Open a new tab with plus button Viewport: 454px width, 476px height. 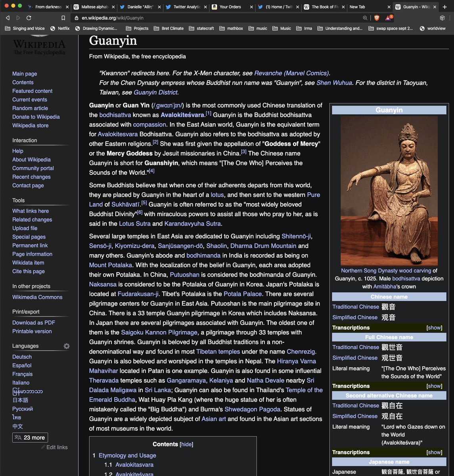click(445, 7)
